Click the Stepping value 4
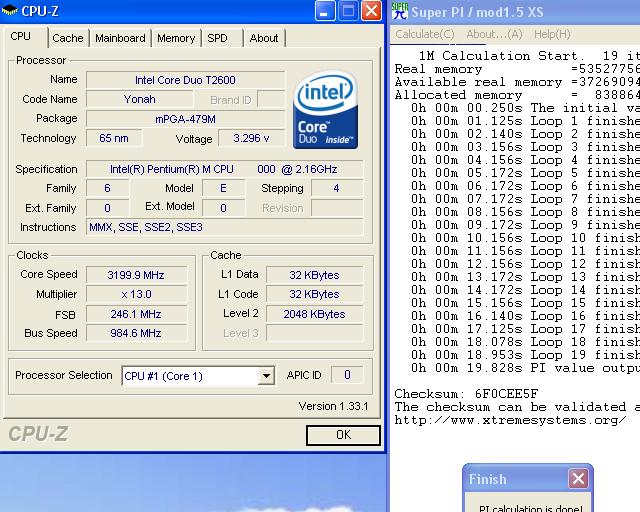 [x=336, y=188]
